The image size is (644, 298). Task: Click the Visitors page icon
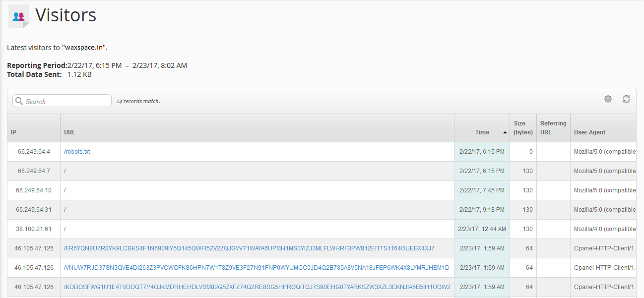tap(19, 16)
